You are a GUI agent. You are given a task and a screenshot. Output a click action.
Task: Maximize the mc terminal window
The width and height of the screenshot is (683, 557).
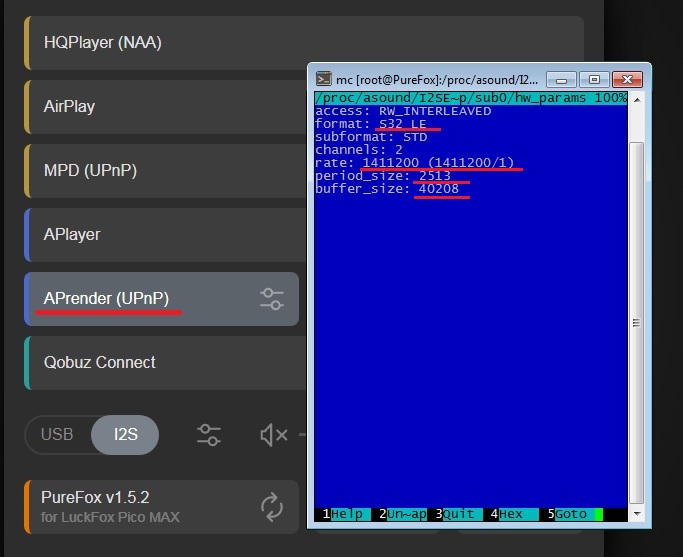(594, 78)
